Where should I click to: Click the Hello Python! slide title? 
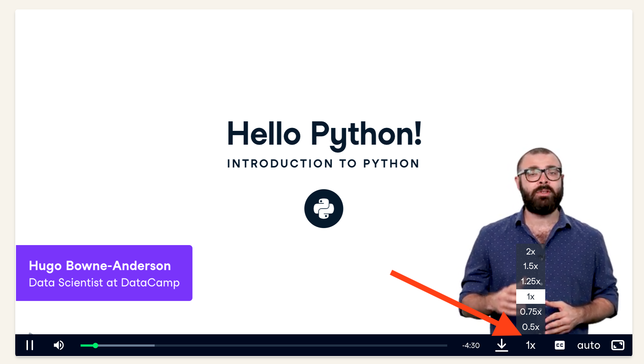click(x=324, y=134)
